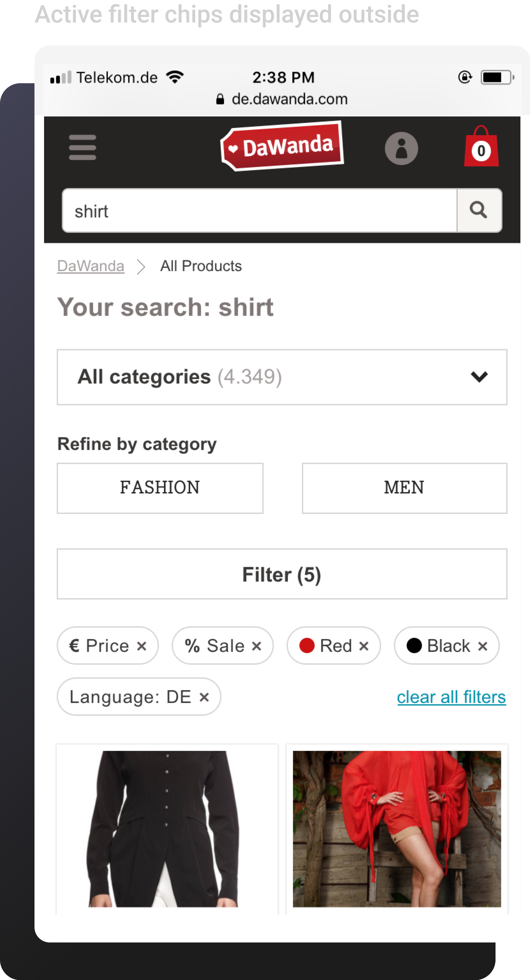This screenshot has width=530, height=980.
Task: Click into the shirt search field
Action: (260, 210)
